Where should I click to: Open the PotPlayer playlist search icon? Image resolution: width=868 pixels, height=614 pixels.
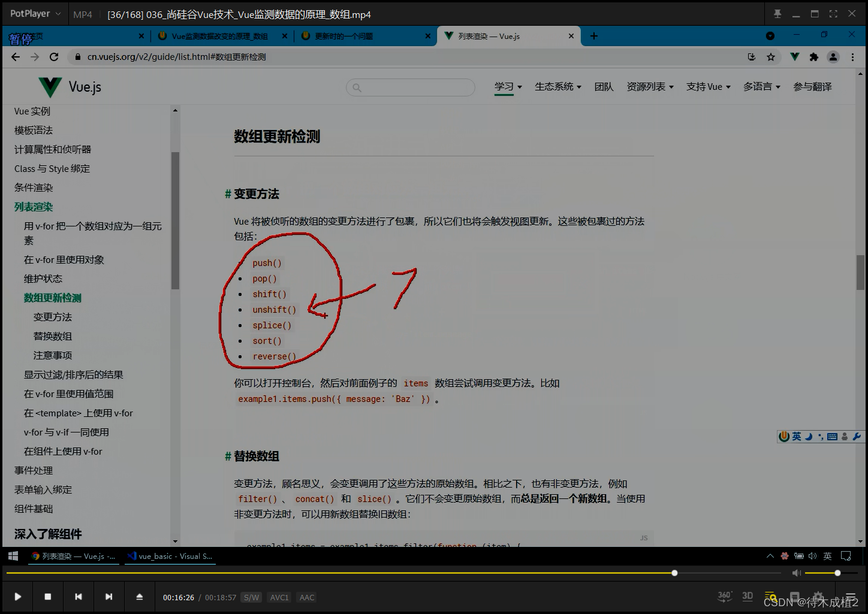point(771,597)
